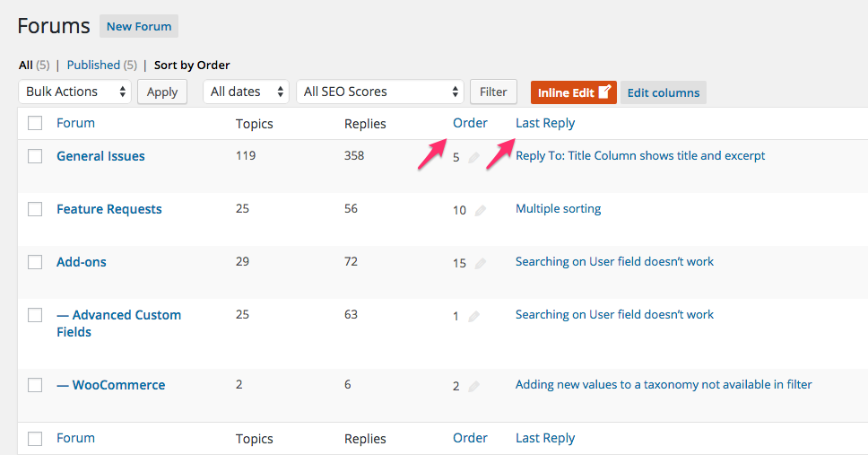Click pencil icon in Advanced Custom Fields row

coord(473,317)
